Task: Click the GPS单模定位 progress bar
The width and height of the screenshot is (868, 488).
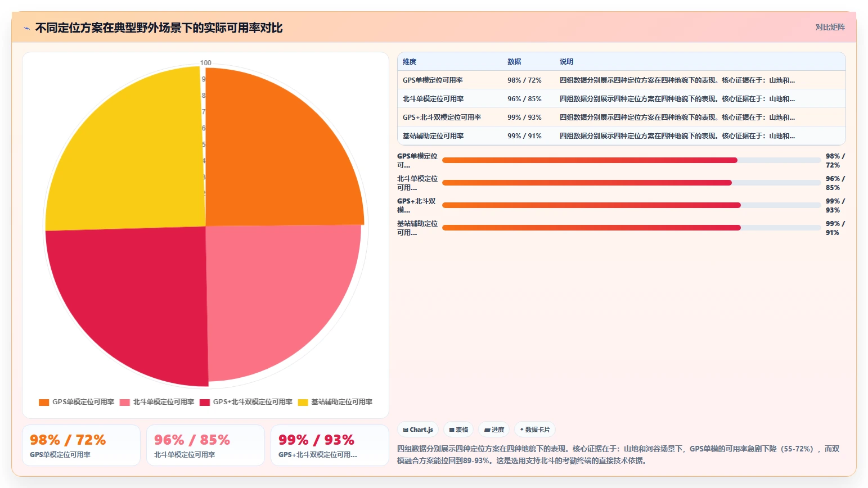Action: coord(632,160)
